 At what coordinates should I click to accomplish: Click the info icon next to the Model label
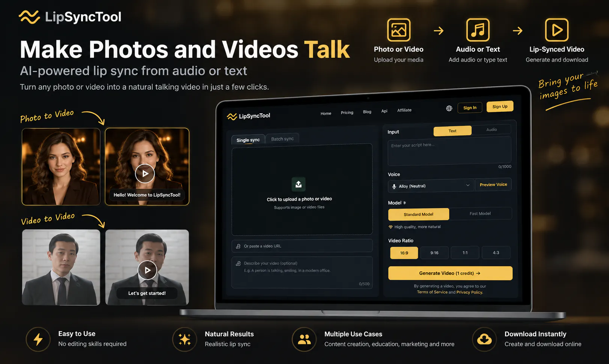[x=404, y=203]
